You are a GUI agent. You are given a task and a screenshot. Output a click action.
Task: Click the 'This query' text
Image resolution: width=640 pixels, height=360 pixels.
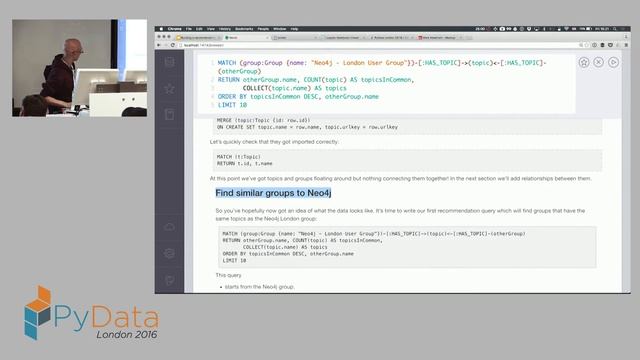(x=229, y=276)
